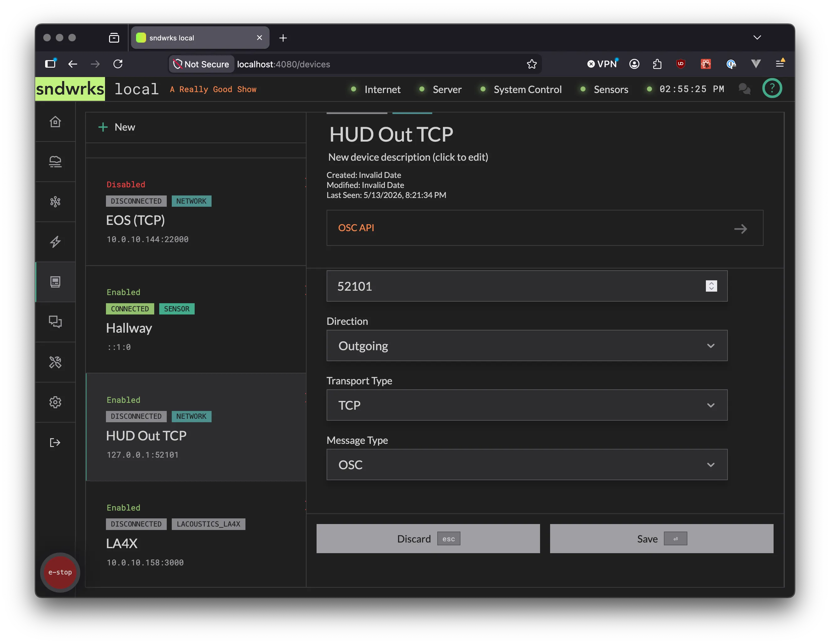The width and height of the screenshot is (830, 644).
Task: Toggle the browser sidebar panel icon
Action: coord(50,63)
